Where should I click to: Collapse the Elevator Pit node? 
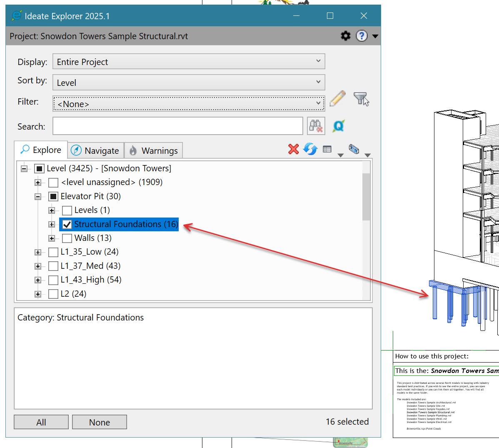(x=38, y=196)
